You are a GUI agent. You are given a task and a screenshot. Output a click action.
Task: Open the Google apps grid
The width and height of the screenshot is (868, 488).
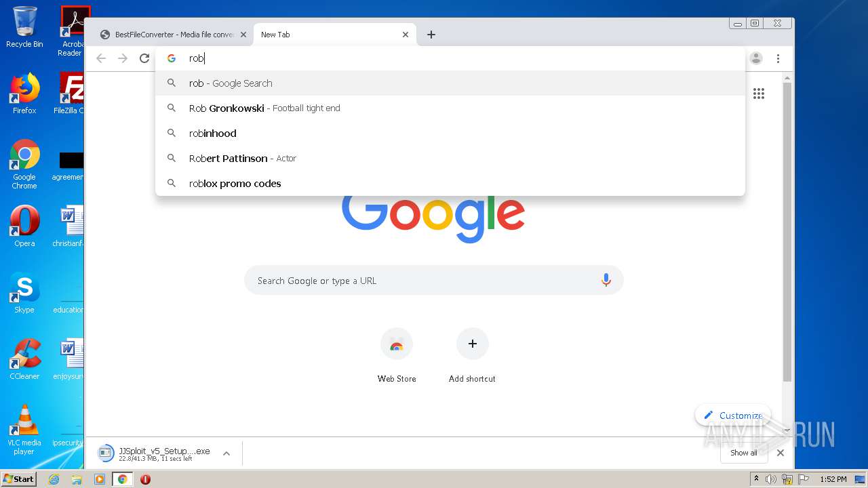[x=759, y=94]
